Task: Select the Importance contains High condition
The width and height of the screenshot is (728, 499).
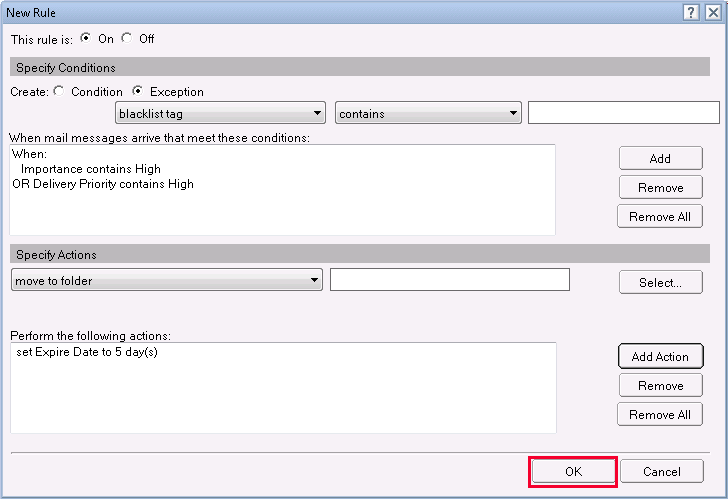Action: pyautogui.click(x=90, y=170)
